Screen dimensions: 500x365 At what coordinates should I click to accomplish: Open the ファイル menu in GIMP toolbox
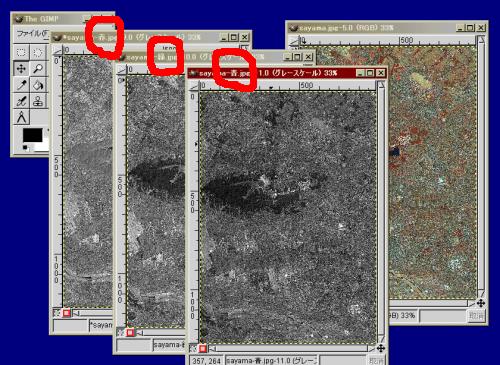point(32,33)
